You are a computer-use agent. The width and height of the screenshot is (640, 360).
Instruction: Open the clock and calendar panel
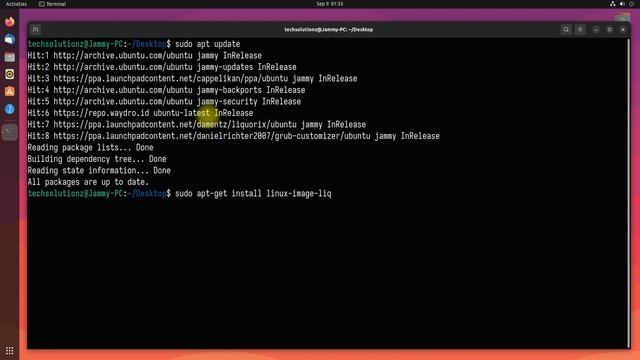click(x=330, y=4)
